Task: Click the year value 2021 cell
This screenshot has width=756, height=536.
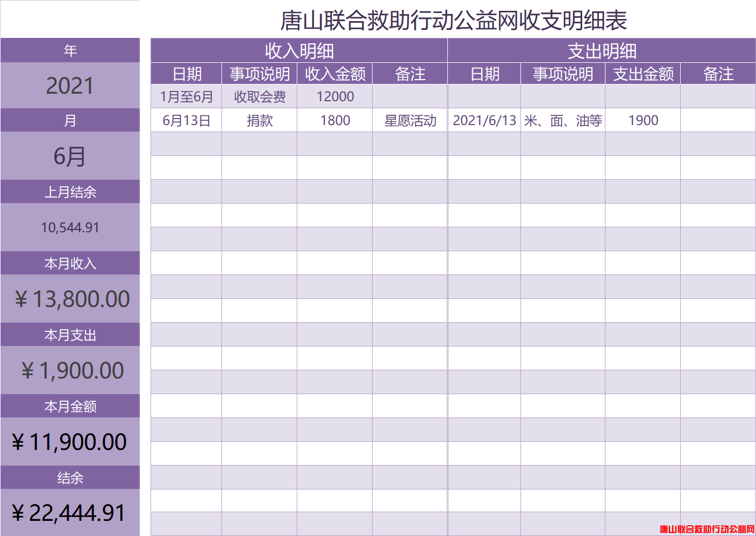Action: (70, 86)
